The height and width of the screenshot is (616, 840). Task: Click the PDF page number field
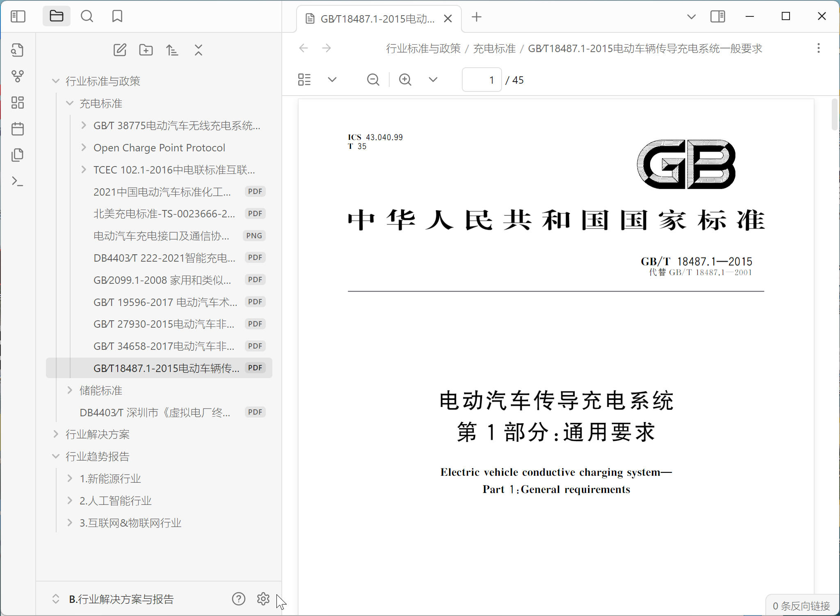(x=482, y=80)
